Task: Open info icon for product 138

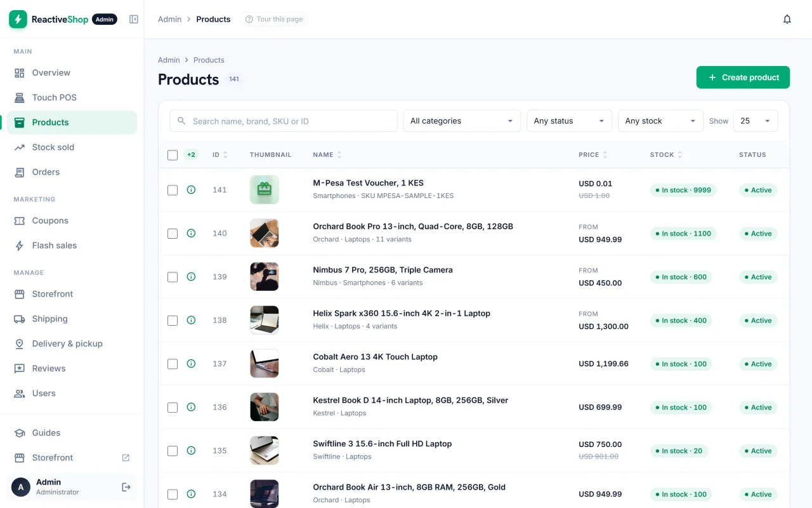Action: click(191, 320)
